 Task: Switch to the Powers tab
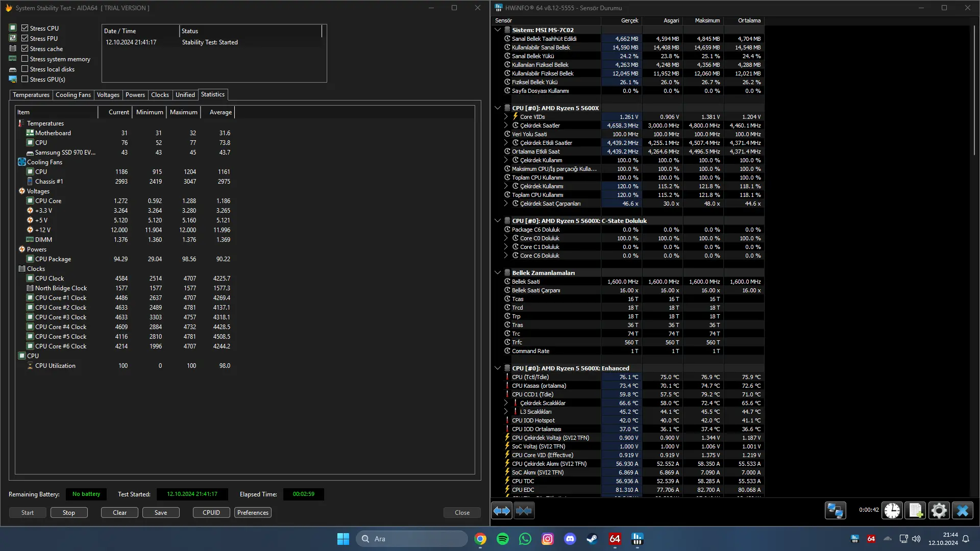tap(135, 95)
